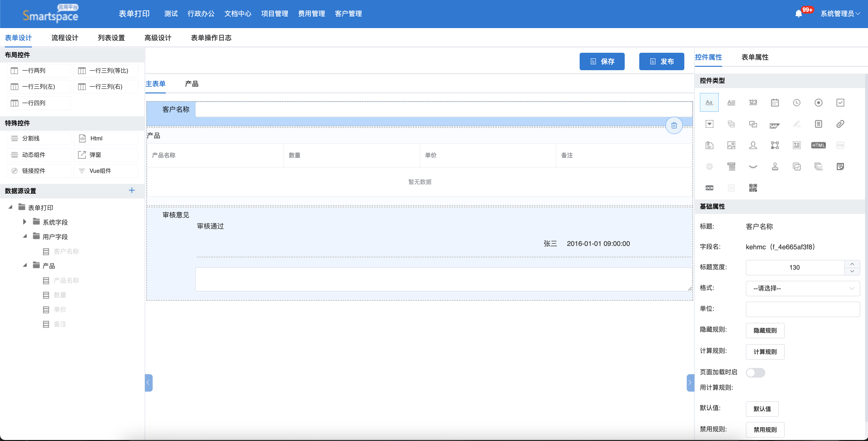
Task: Select the OCR control type icon
Action: pos(709,188)
